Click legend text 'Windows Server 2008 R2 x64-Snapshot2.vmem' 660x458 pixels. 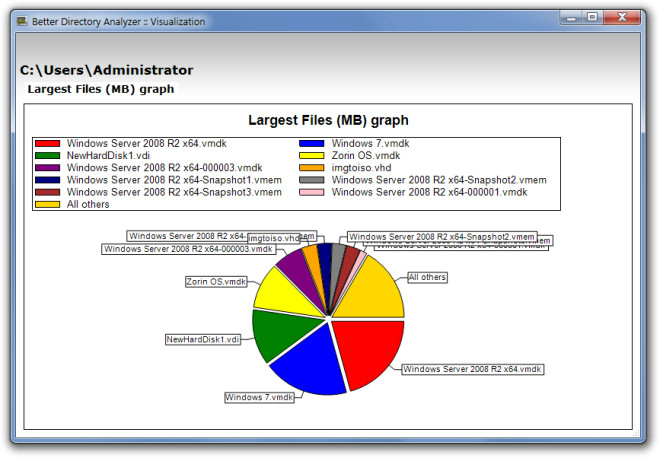coord(439,180)
